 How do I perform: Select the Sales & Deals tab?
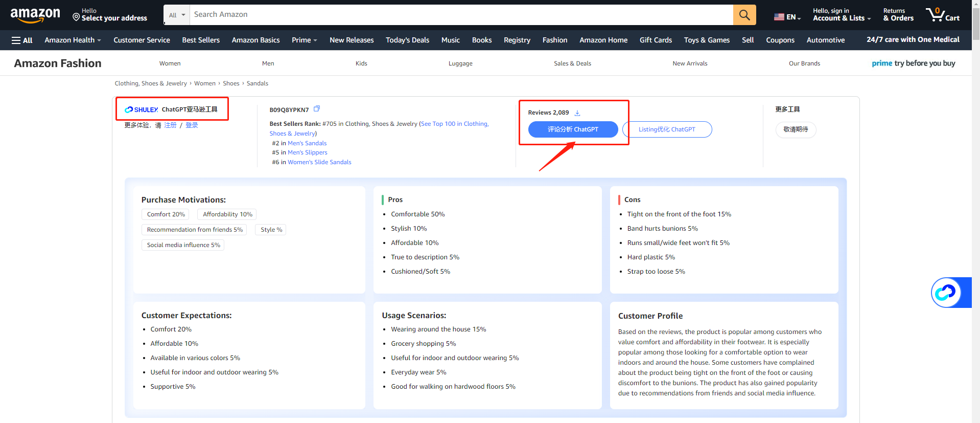pyautogui.click(x=572, y=63)
